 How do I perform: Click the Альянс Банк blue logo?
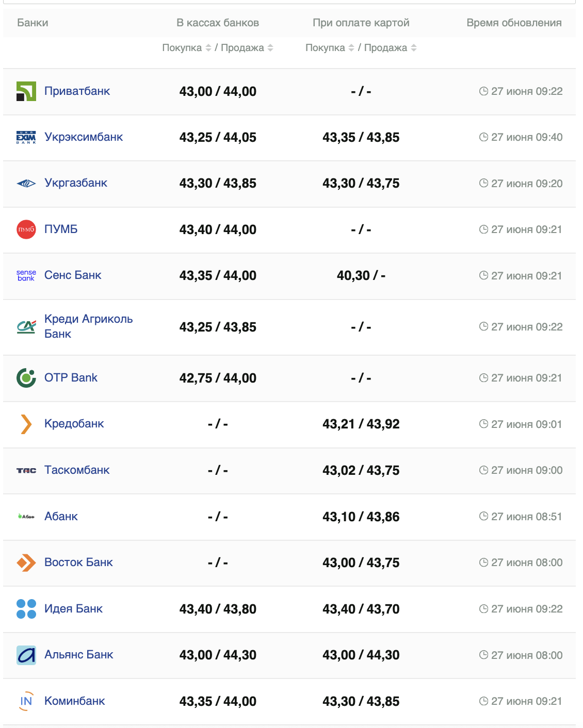click(x=26, y=655)
